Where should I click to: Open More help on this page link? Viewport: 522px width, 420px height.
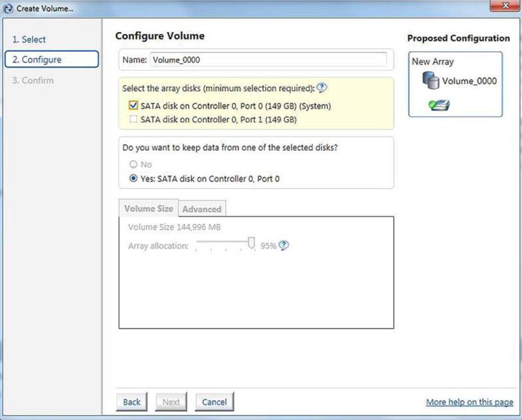pos(470,402)
